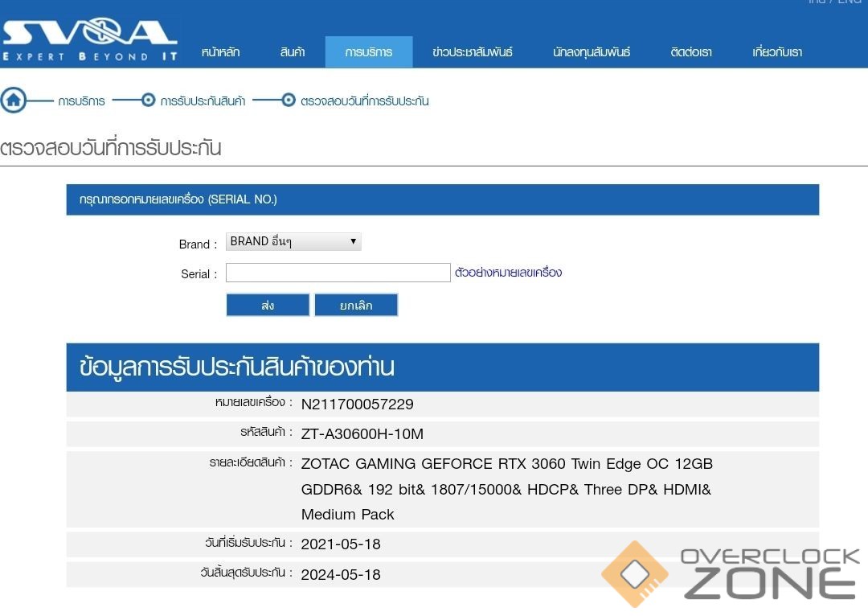868x616 pixels.
Task: Click the ส่ง submit button
Action: (x=268, y=306)
